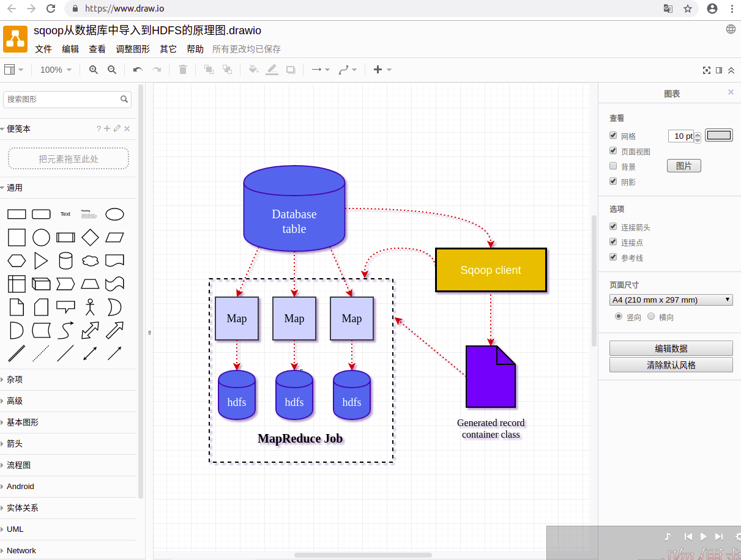Click the 编辑数据 button

(671, 348)
